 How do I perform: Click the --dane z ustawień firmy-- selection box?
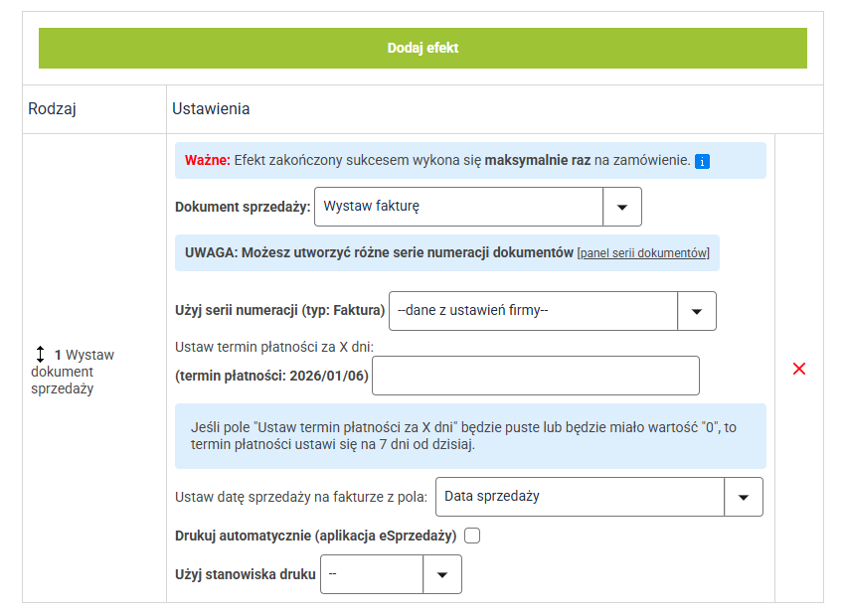pyautogui.click(x=533, y=311)
